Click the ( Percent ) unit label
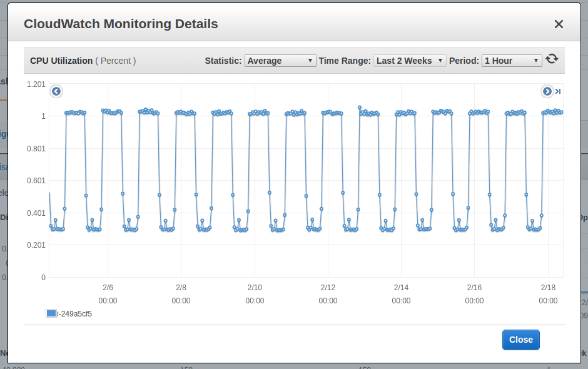 click(x=116, y=61)
